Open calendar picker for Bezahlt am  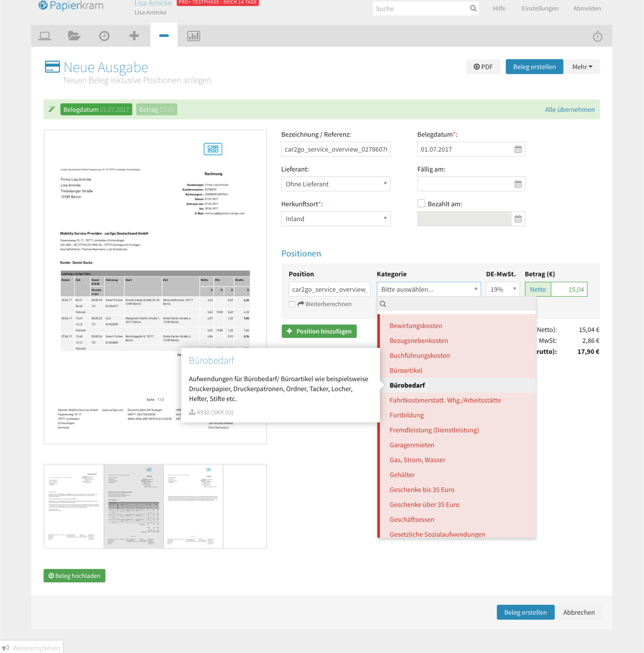click(518, 219)
